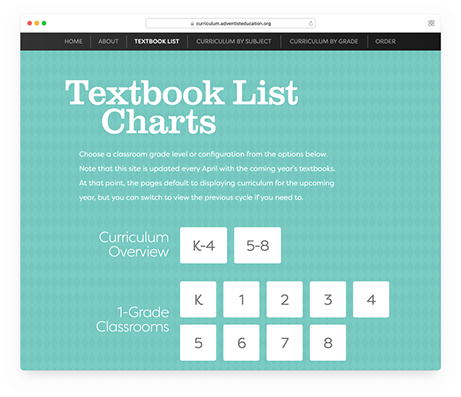
Task: Select the grade 4 classroom tile
Action: click(x=371, y=299)
